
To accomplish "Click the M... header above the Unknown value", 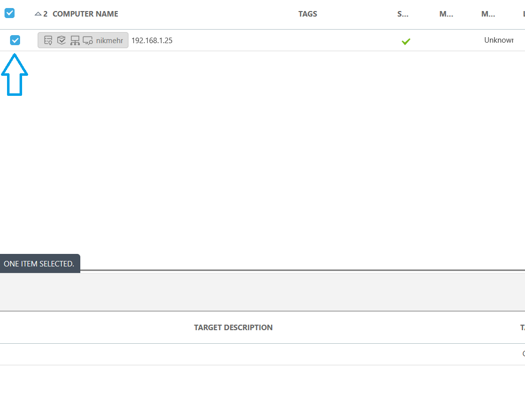I will point(488,14).
